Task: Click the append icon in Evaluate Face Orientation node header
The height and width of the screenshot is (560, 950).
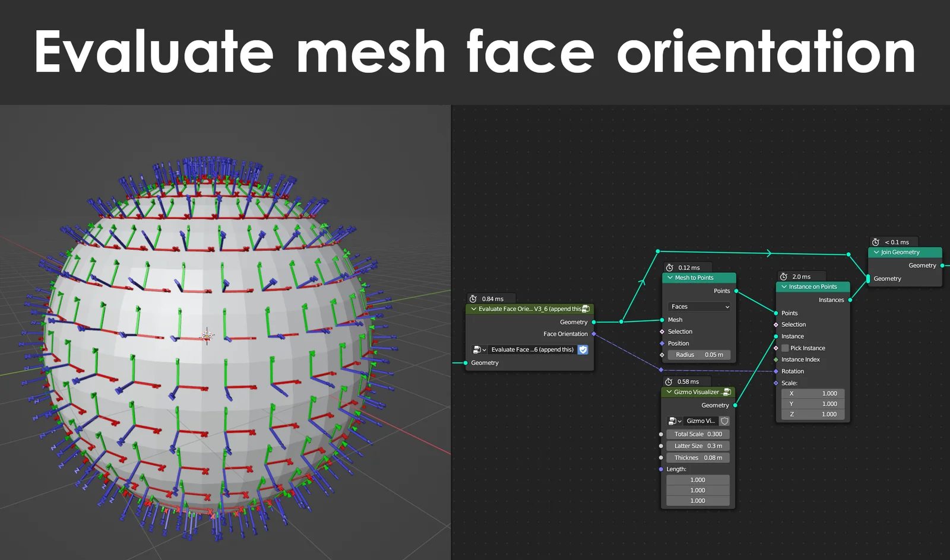Action: 585,309
